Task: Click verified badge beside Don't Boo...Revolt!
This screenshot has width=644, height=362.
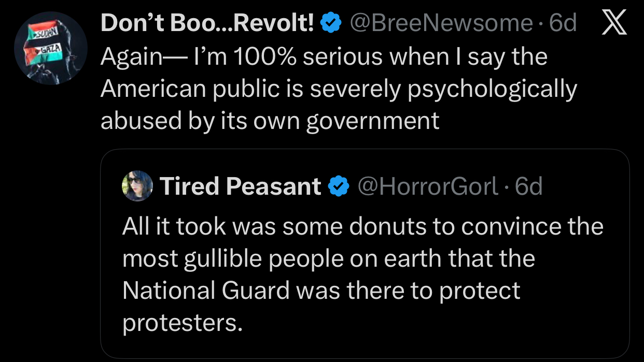Action: pyautogui.click(x=330, y=23)
